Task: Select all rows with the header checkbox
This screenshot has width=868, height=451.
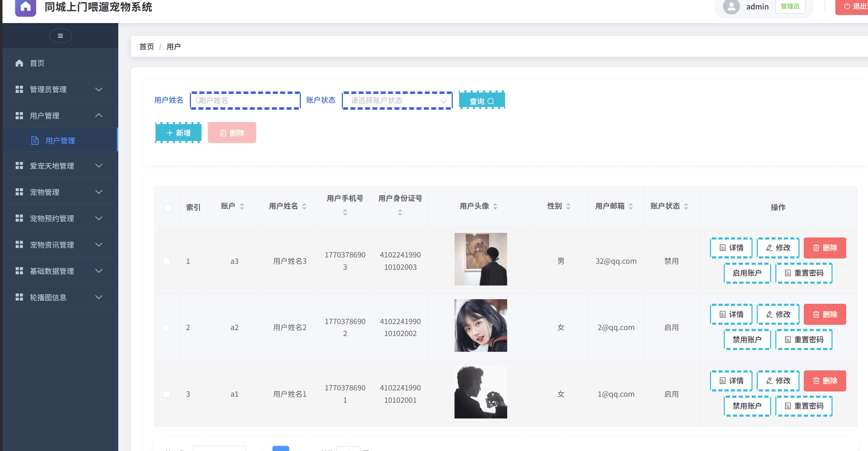Action: click(167, 207)
